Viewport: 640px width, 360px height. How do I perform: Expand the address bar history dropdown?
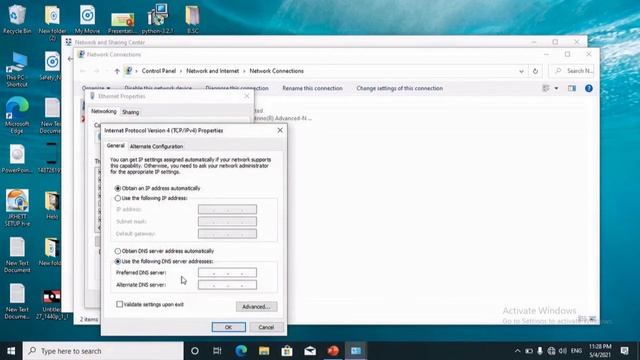(521, 71)
